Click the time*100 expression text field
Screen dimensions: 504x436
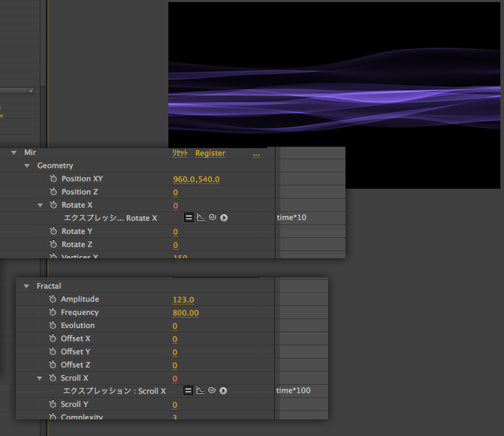(294, 390)
